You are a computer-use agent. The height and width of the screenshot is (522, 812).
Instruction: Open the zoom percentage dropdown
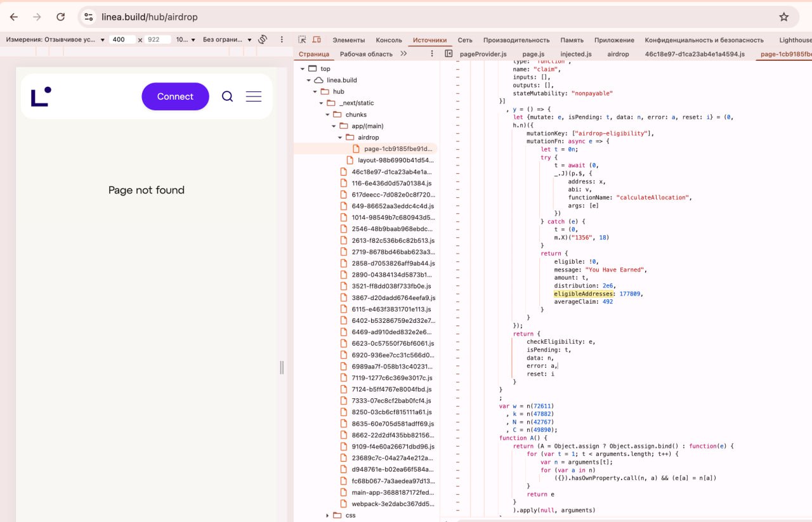point(185,39)
